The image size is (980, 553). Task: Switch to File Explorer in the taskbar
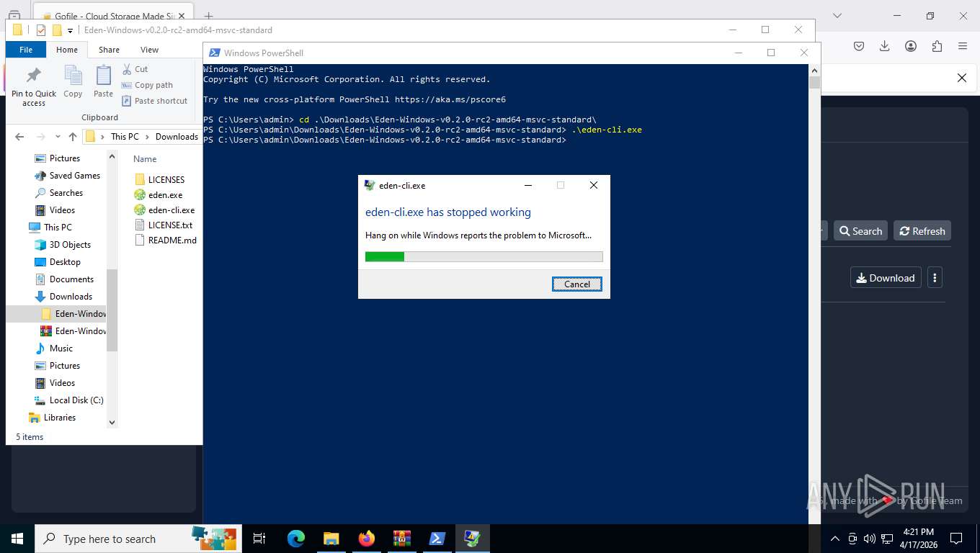coord(331,539)
